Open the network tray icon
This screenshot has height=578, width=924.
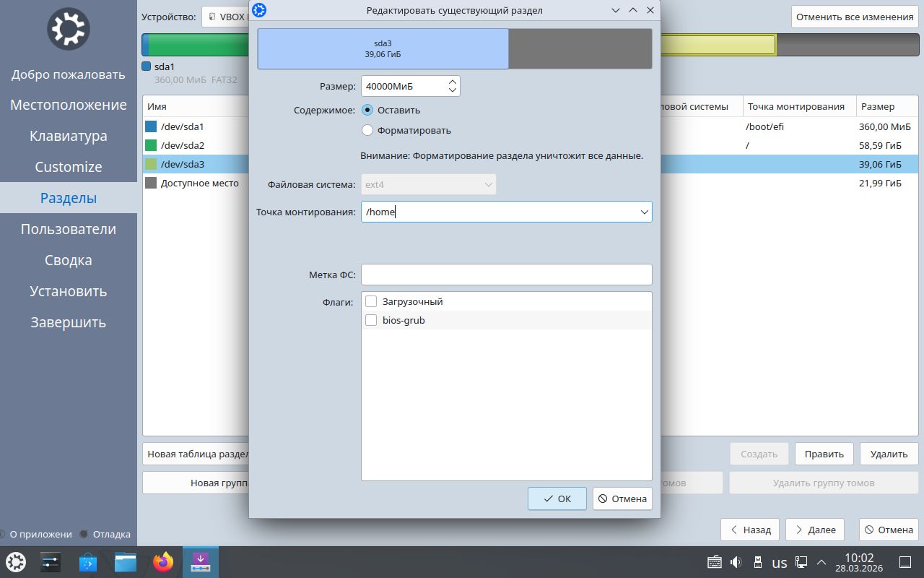click(801, 562)
